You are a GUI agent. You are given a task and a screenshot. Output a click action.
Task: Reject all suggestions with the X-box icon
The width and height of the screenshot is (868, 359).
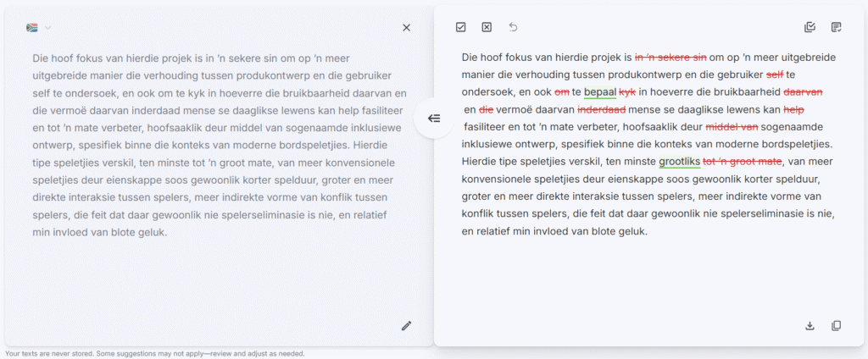coord(487,27)
